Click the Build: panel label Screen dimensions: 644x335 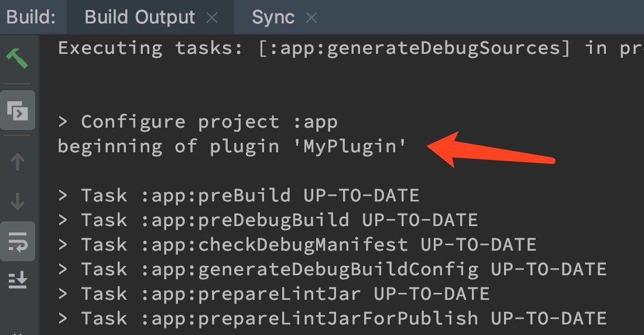31,17
